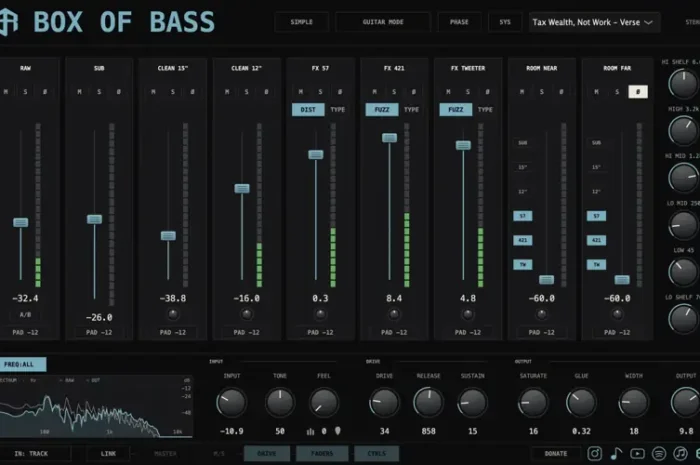Disable the 421 send on ROOM FAR
Viewport: 700px width, 465px height.
click(x=596, y=240)
